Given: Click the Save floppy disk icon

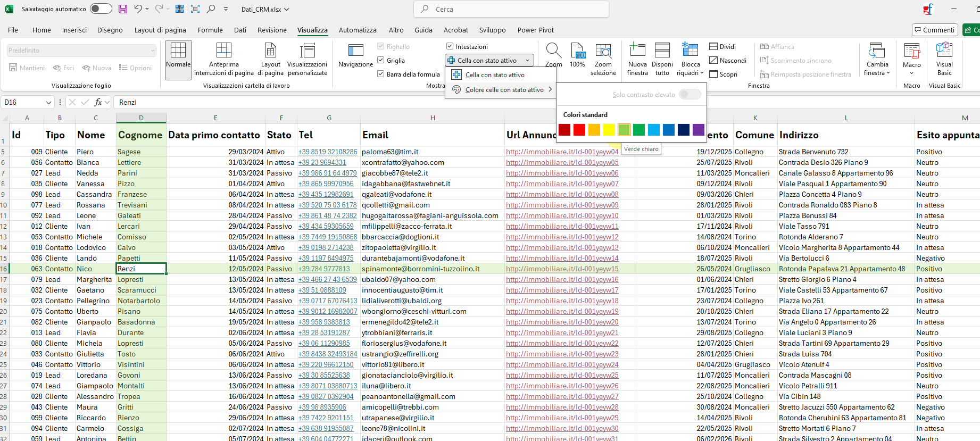Looking at the screenshot, I should (x=123, y=9).
